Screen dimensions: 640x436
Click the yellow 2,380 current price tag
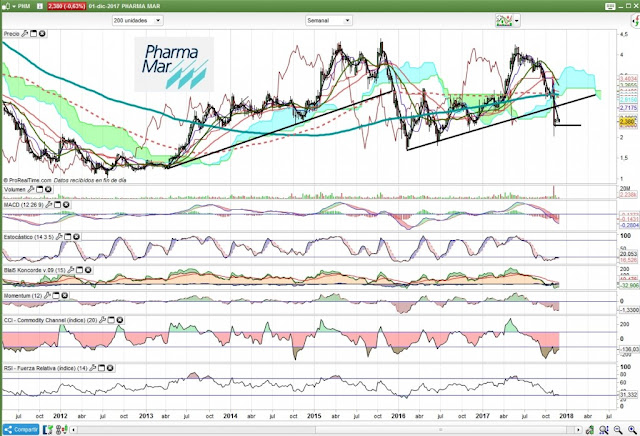pyautogui.click(x=627, y=122)
